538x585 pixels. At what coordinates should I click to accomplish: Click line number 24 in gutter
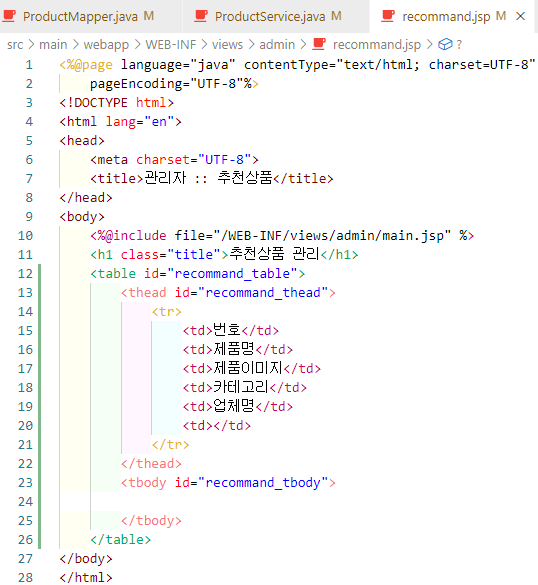[x=25, y=502]
